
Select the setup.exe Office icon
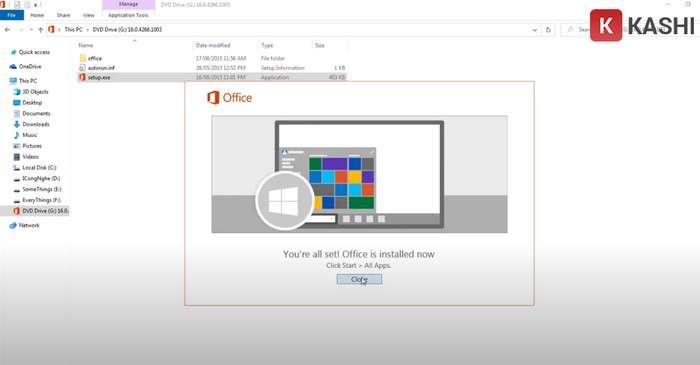(x=82, y=77)
